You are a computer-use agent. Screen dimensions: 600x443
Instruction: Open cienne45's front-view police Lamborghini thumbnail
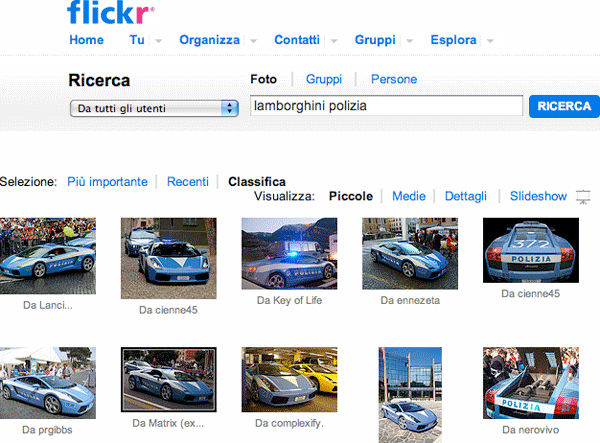point(169,258)
